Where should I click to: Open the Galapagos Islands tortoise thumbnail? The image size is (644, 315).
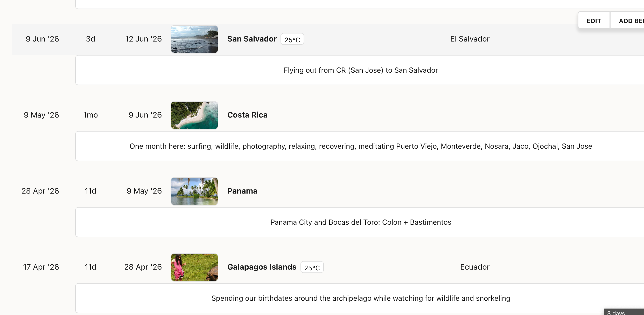point(194,267)
